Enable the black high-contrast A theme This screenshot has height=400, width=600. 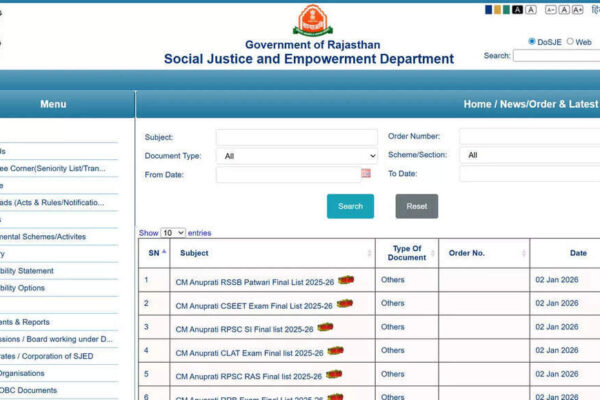tap(517, 10)
